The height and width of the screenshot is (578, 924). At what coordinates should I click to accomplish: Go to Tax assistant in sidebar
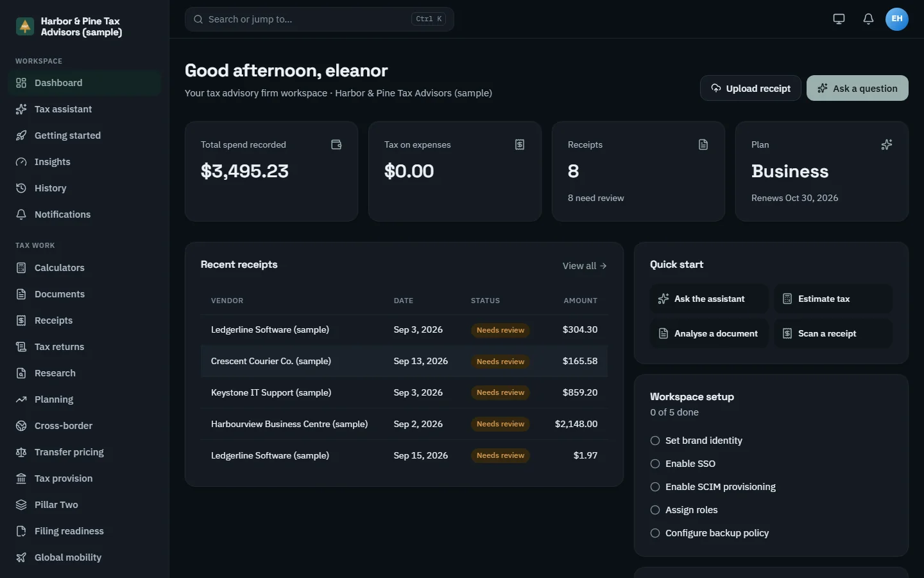point(84,109)
